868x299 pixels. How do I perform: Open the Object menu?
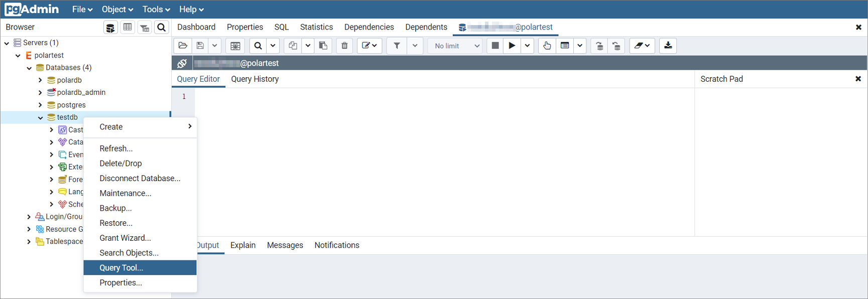coord(117,9)
